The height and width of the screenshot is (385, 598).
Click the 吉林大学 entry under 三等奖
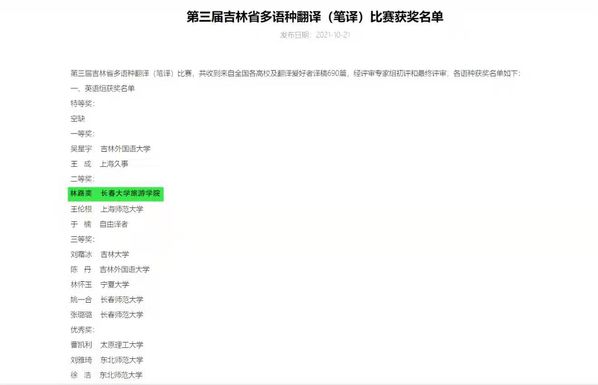pyautogui.click(x=114, y=255)
